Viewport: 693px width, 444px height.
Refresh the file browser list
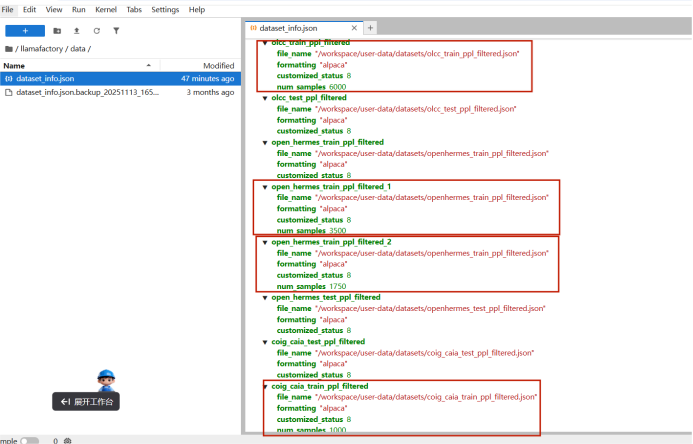[96, 31]
